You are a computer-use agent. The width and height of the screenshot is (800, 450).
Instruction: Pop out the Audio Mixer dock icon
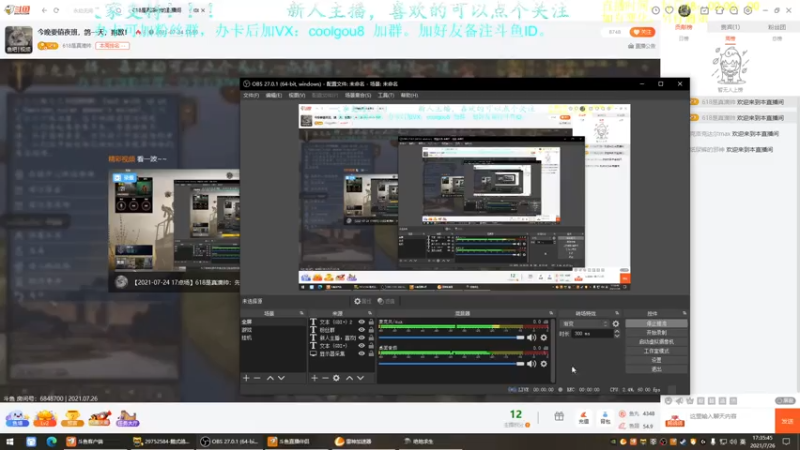coord(551,313)
